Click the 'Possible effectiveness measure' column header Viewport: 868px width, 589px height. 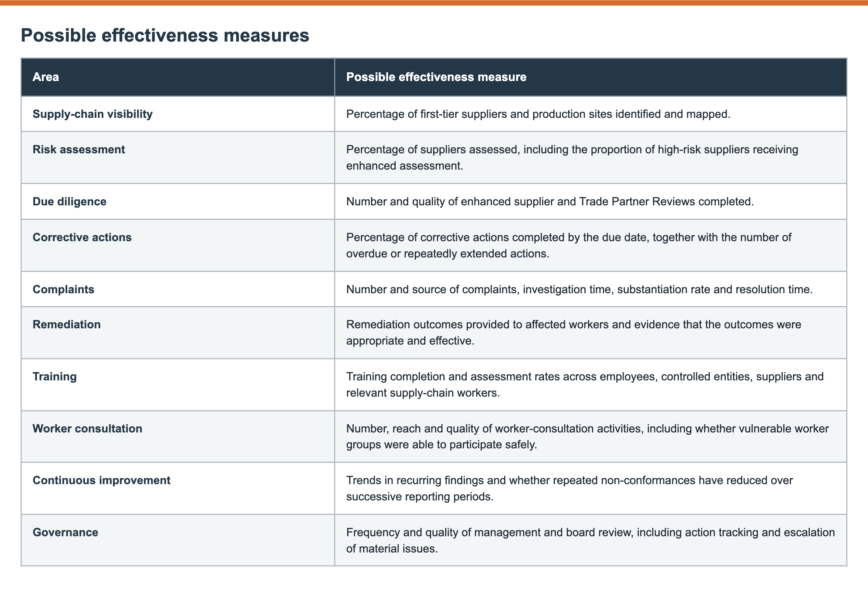point(436,77)
